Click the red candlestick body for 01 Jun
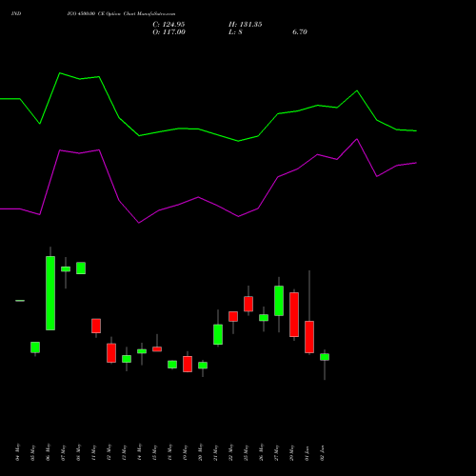Screen dimensions: 476x476 pyautogui.click(x=309, y=337)
